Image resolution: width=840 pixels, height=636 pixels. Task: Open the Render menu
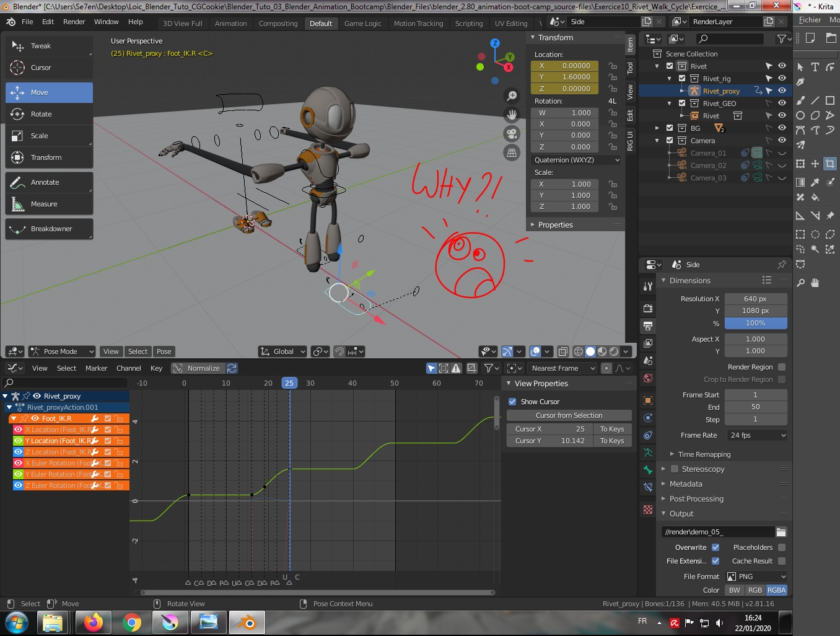coord(74,21)
